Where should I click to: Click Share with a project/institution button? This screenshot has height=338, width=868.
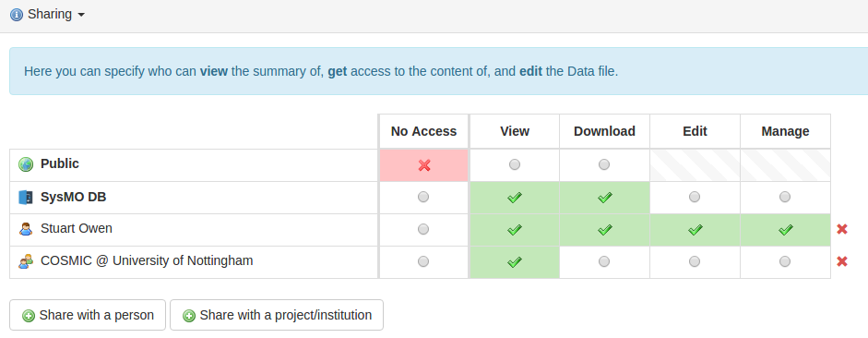pyautogui.click(x=277, y=315)
